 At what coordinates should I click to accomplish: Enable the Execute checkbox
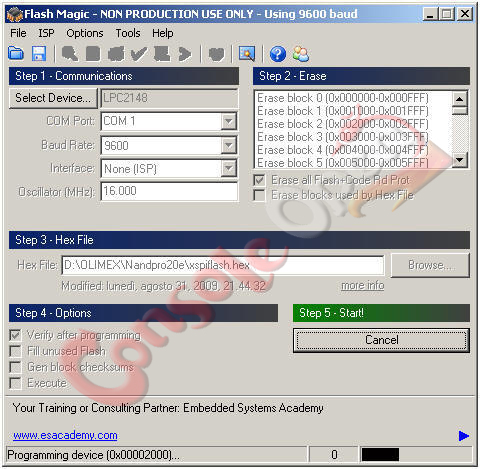(x=15, y=383)
